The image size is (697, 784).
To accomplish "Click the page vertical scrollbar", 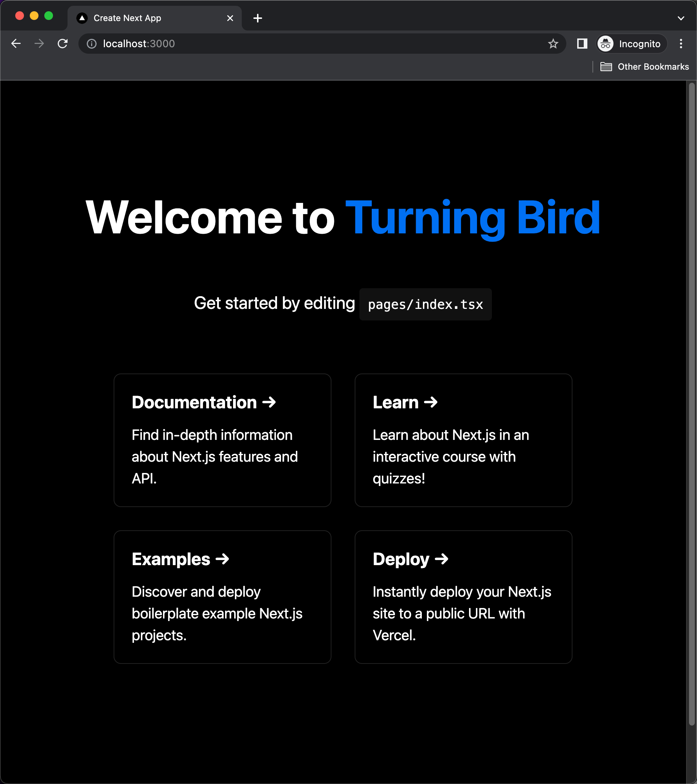I will click(692, 404).
